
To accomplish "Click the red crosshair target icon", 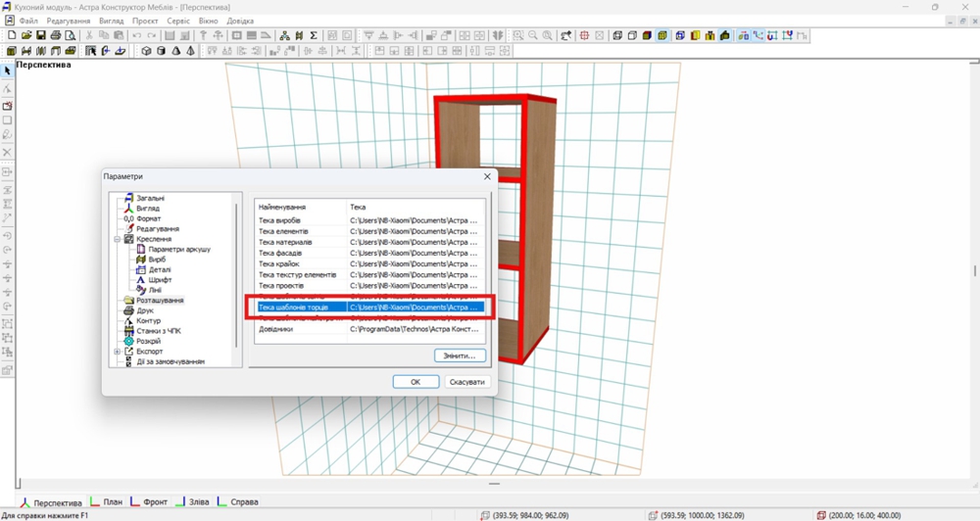I will [x=584, y=35].
